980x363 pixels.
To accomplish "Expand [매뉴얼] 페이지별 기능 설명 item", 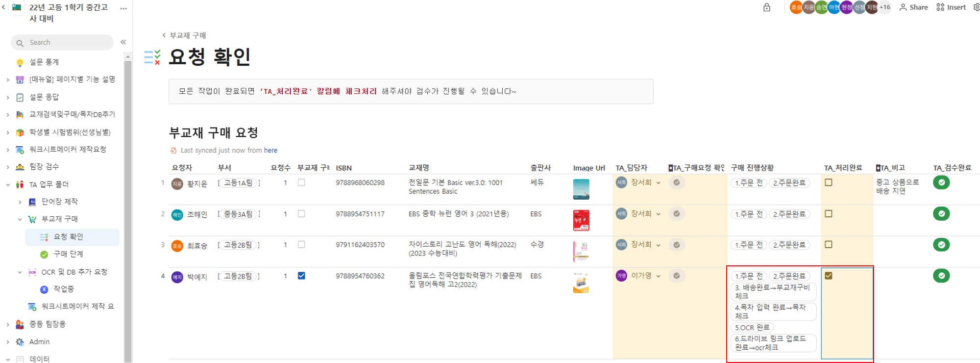I will [x=8, y=79].
